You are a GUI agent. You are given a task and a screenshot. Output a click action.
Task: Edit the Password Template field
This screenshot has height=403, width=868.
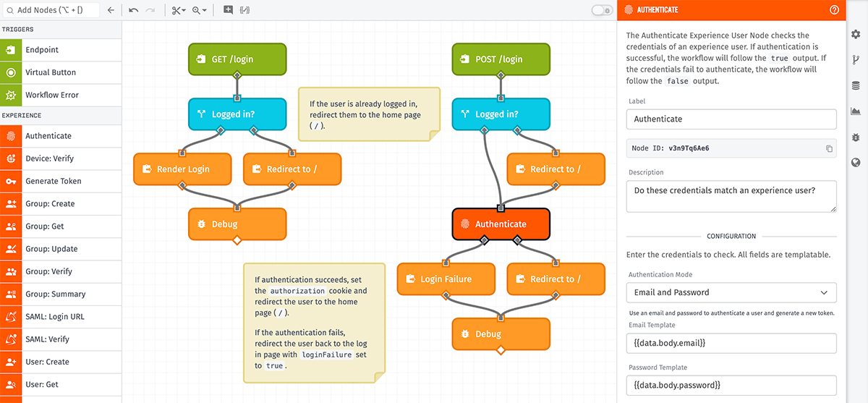pos(731,385)
